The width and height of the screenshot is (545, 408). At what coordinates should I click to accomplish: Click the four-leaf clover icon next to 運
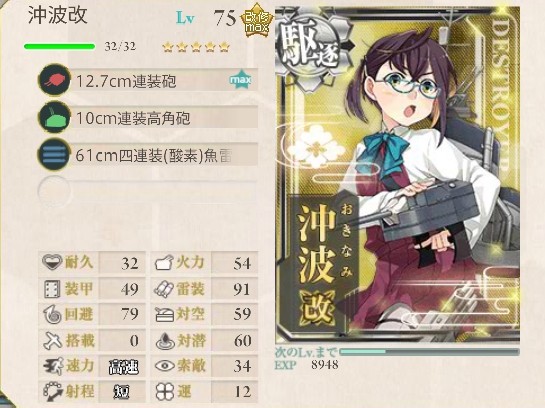click(x=164, y=391)
